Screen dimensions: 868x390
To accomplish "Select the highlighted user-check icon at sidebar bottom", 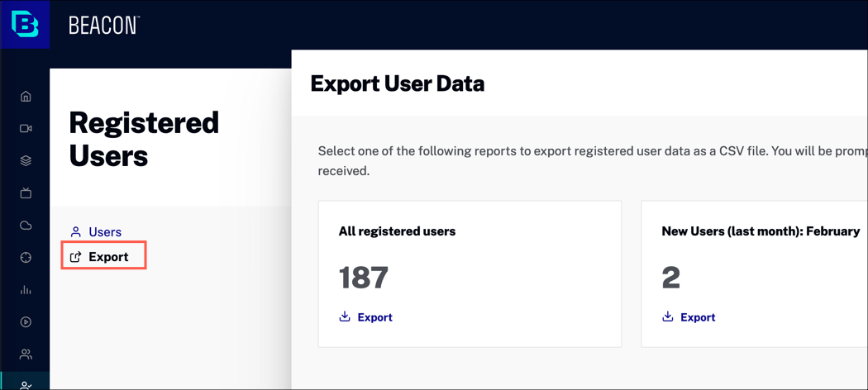I will 26,383.
